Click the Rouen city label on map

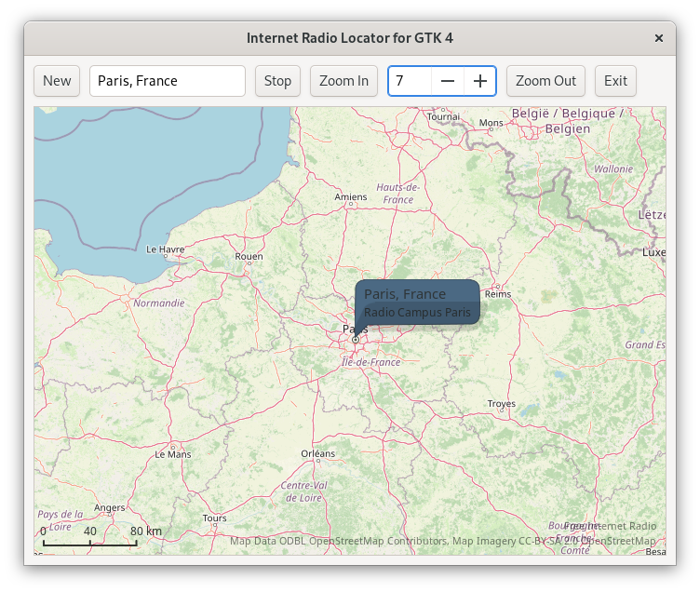(x=249, y=256)
